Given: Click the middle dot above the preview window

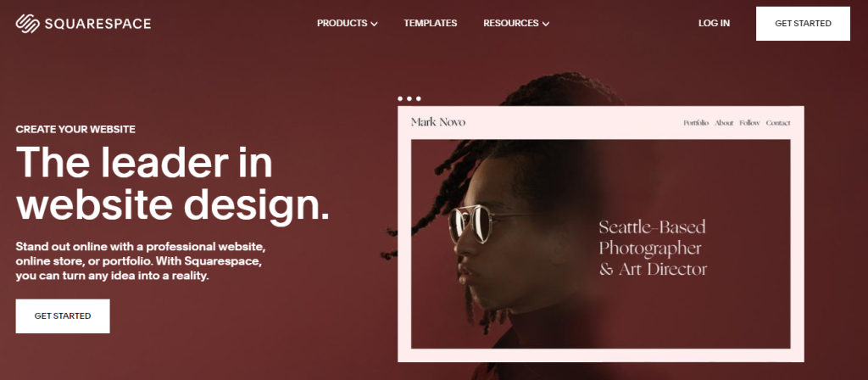Looking at the screenshot, I should 409,98.
